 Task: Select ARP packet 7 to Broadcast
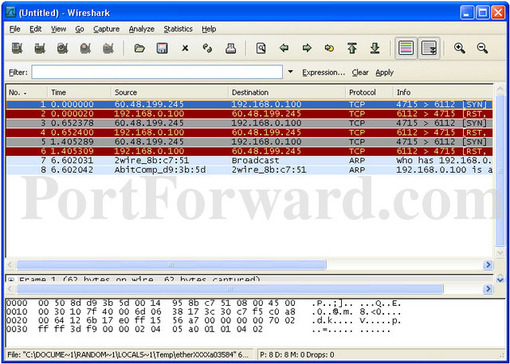pos(249,160)
